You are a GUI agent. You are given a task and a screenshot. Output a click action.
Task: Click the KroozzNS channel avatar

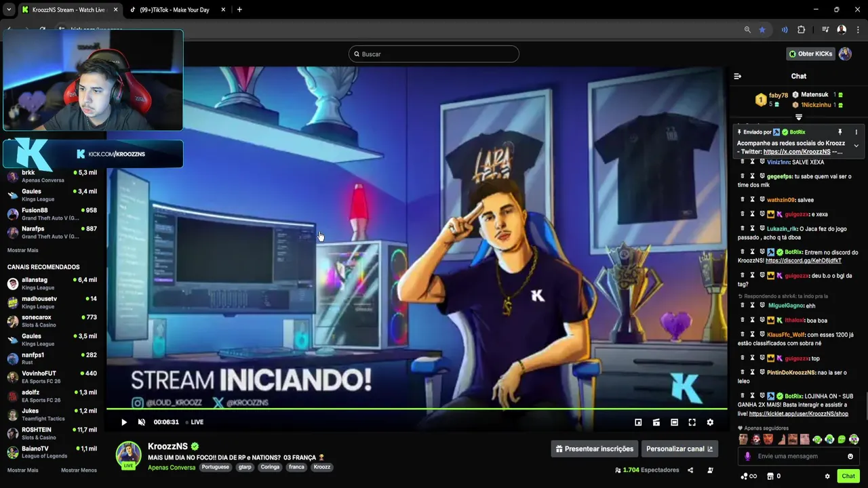click(x=128, y=455)
